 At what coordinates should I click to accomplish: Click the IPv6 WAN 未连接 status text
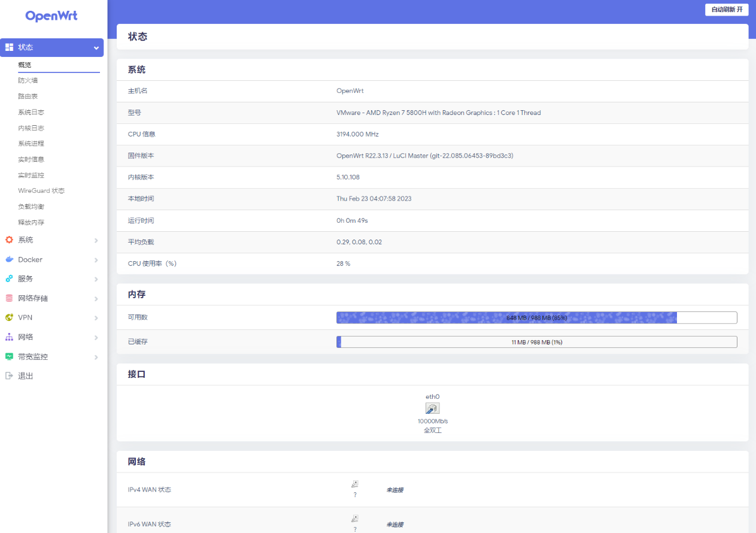tap(394, 525)
